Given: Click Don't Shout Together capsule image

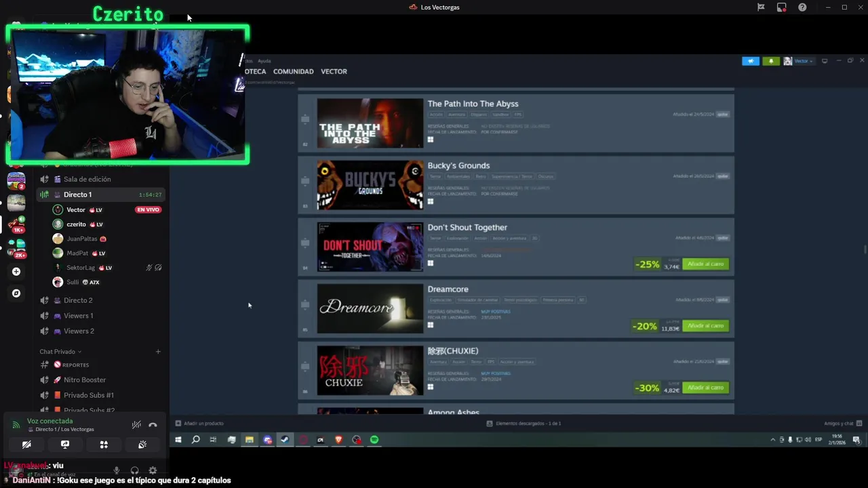Looking at the screenshot, I should pos(370,247).
